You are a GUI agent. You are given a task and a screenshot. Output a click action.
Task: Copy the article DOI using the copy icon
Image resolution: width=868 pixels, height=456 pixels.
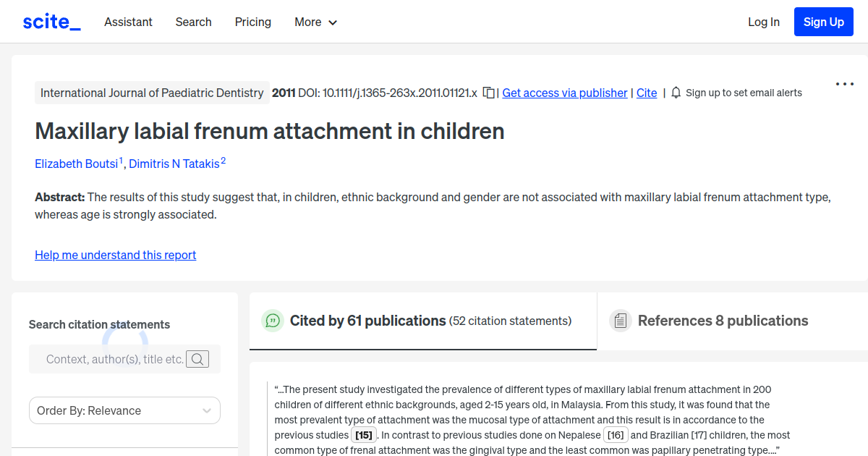pyautogui.click(x=488, y=93)
